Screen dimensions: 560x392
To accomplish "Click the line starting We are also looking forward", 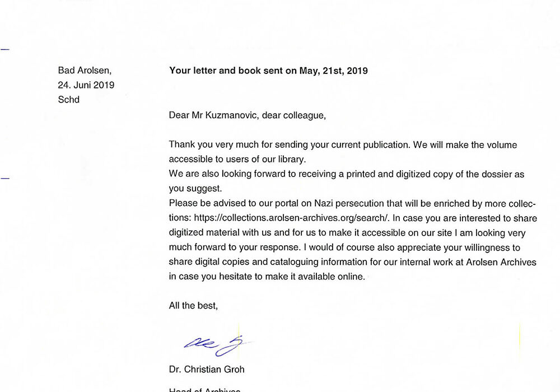I will [346, 174].
